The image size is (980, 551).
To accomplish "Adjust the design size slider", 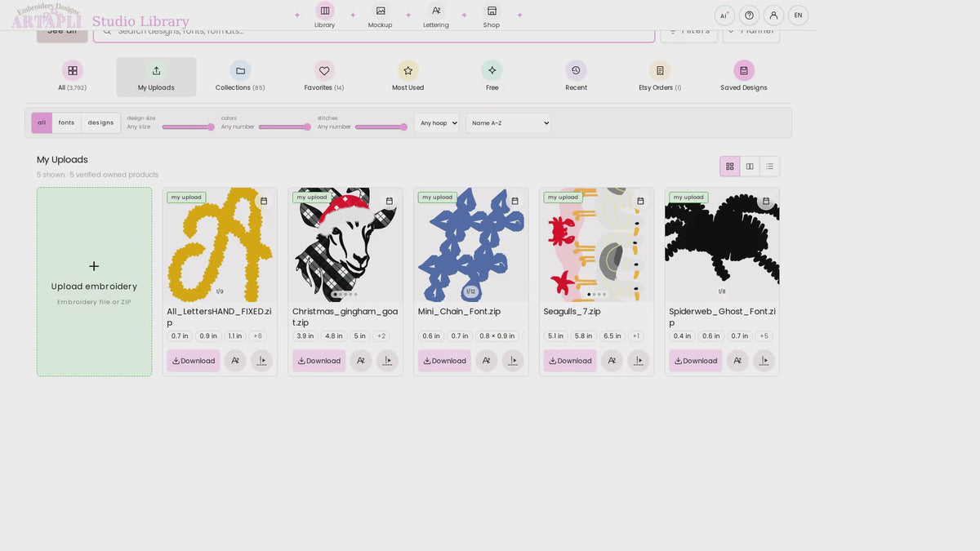I will [188, 127].
